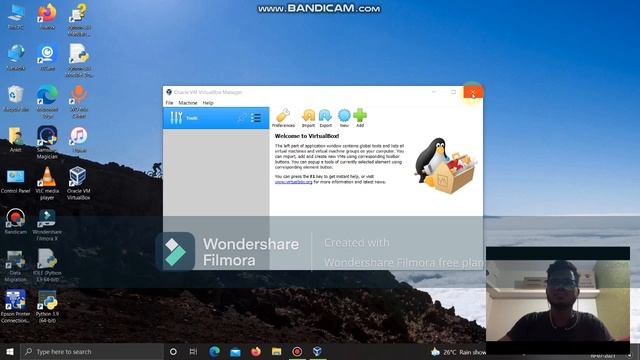Open Mail app from taskbar
The width and height of the screenshot is (640, 360).
(x=235, y=351)
